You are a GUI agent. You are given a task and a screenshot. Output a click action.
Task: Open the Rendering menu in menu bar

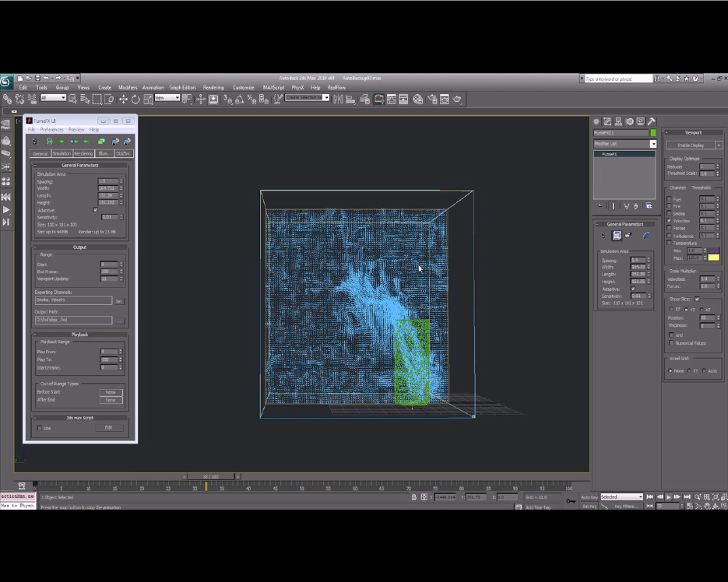click(x=213, y=88)
